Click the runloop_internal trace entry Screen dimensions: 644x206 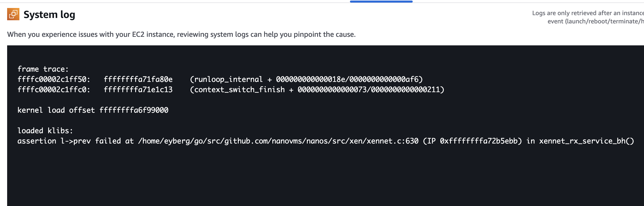(306, 79)
